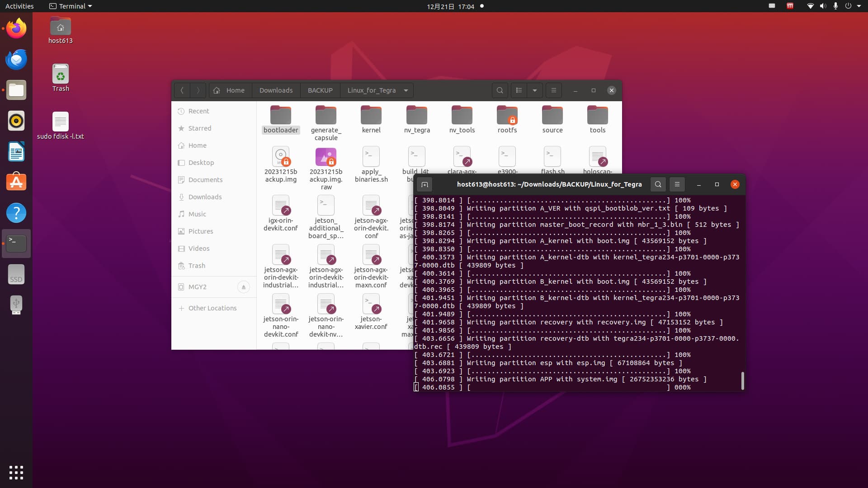Select the Downloads breadcrumb

[276, 90]
